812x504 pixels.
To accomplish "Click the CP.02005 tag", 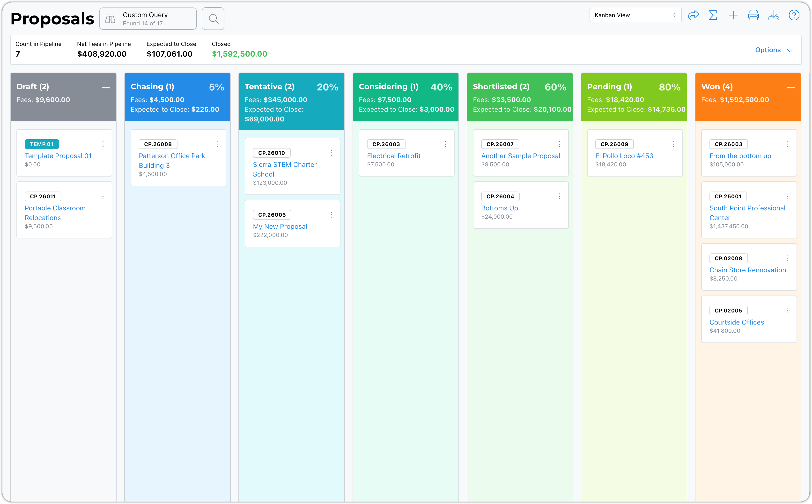I will tap(728, 311).
